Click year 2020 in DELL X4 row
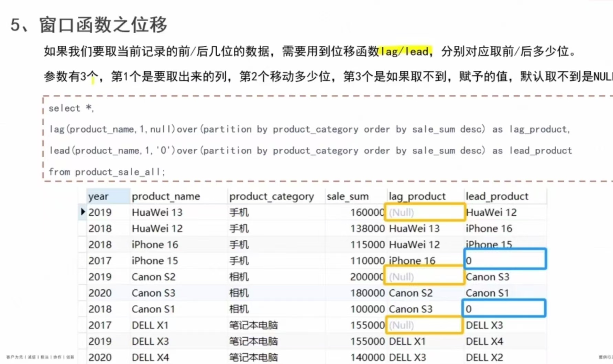The height and width of the screenshot is (364, 613). tap(100, 357)
